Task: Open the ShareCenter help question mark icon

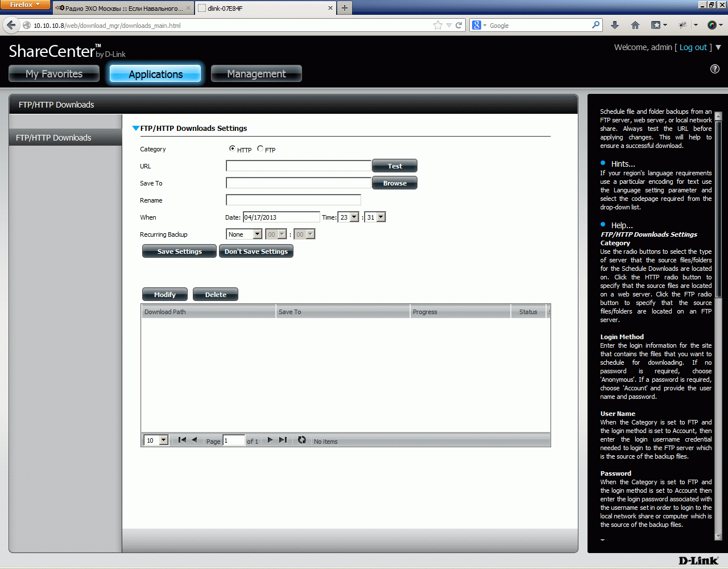Action: (715, 69)
